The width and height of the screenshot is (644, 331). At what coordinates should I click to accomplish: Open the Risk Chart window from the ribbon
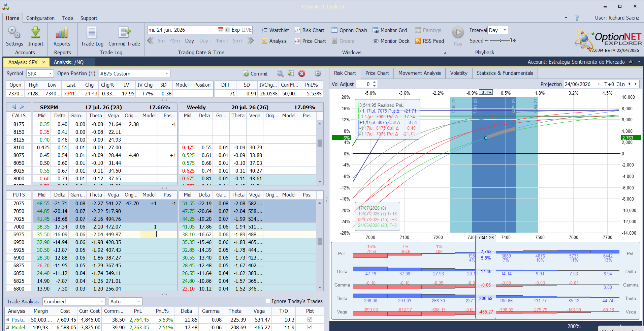(309, 30)
